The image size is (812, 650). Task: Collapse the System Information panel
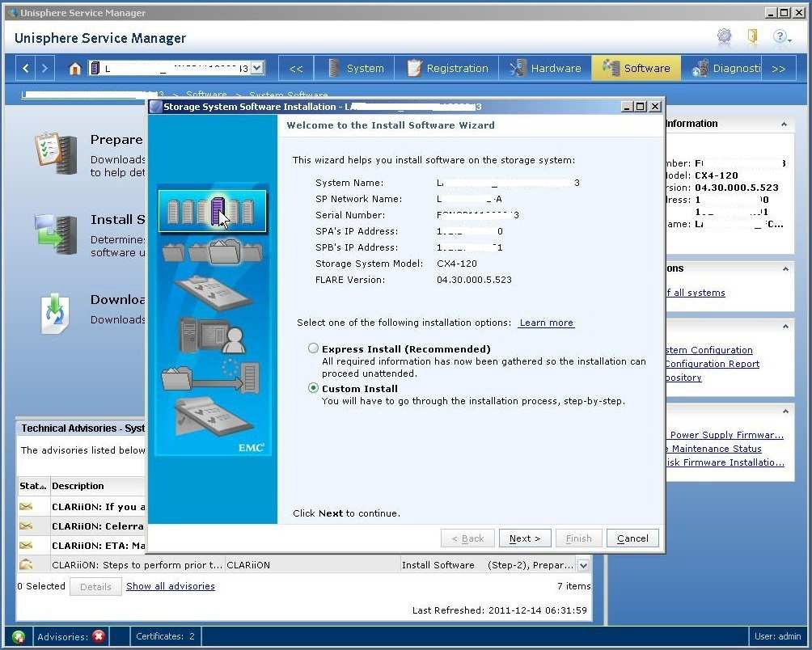[x=784, y=125]
